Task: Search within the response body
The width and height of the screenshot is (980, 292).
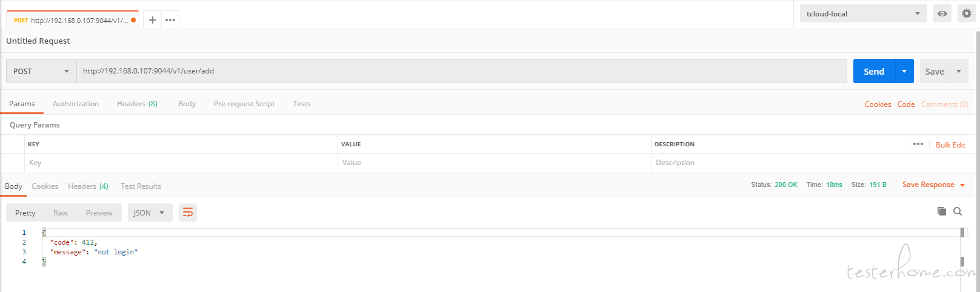Action: pyautogui.click(x=958, y=211)
